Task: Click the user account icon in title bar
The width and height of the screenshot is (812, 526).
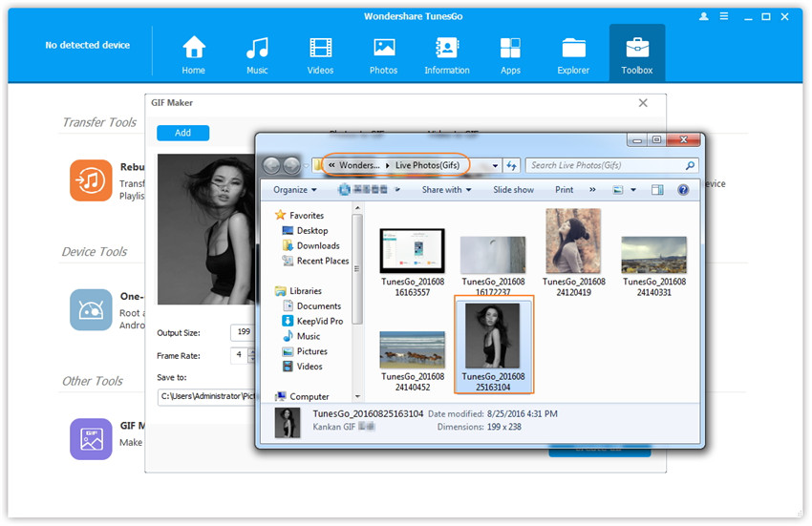Action: pyautogui.click(x=703, y=16)
